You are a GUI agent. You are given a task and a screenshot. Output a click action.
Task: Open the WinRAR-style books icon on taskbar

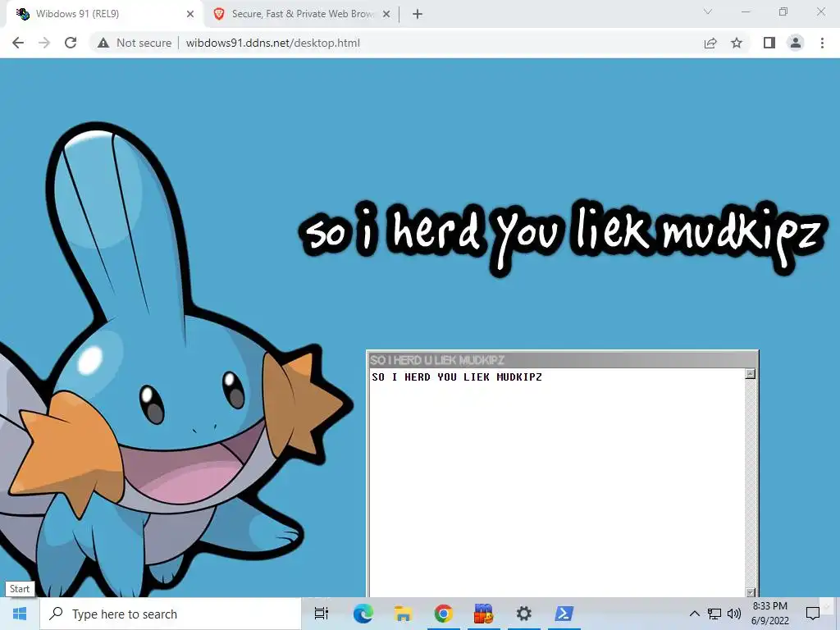pyautogui.click(x=483, y=614)
